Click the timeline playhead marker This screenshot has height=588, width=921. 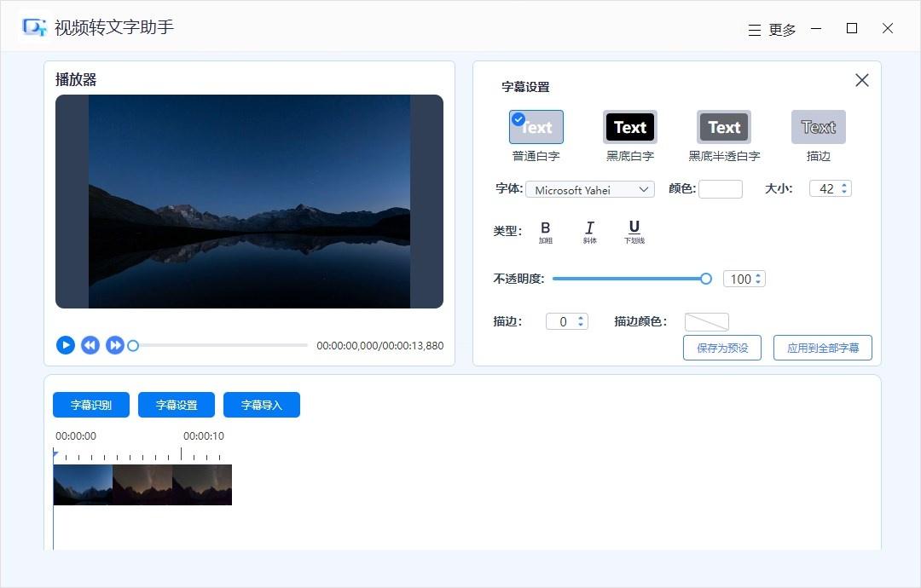[x=55, y=453]
